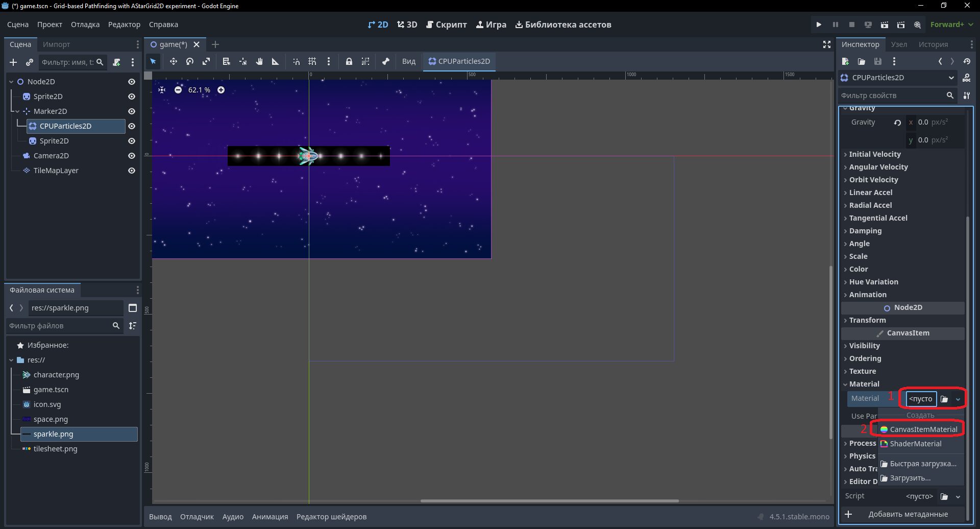980x529 pixels.
Task: Open the Отладка menu
Action: click(x=85, y=25)
